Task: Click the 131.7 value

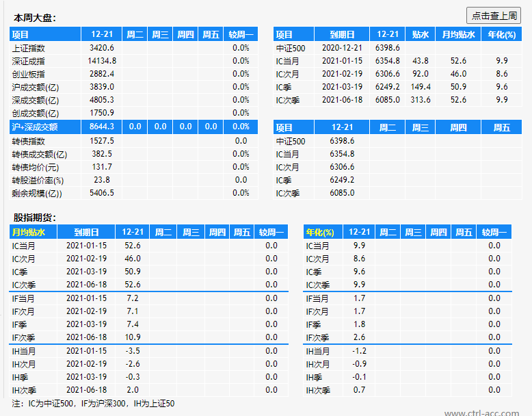Action: 102,167
